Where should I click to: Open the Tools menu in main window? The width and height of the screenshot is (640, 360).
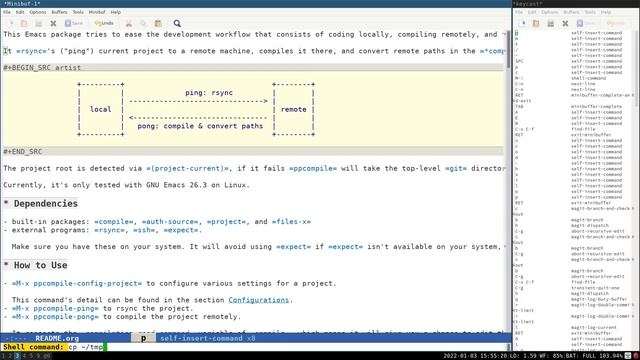point(78,12)
